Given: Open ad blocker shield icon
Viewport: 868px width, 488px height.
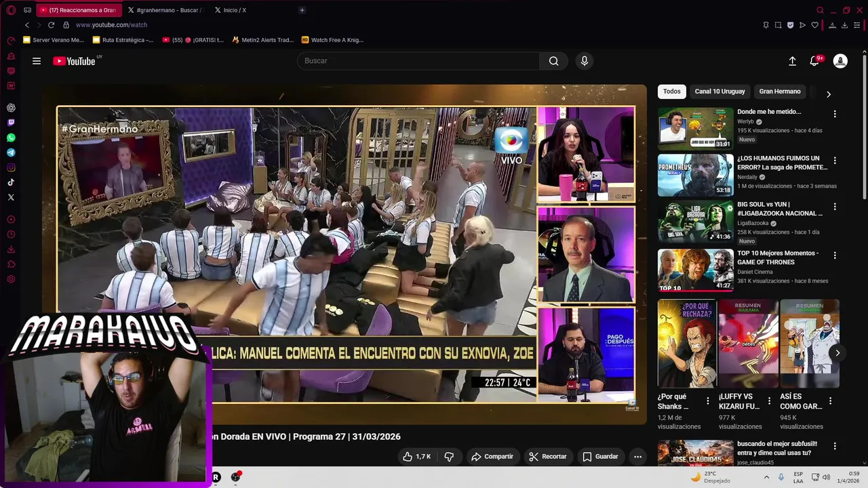Looking at the screenshot, I should [790, 25].
